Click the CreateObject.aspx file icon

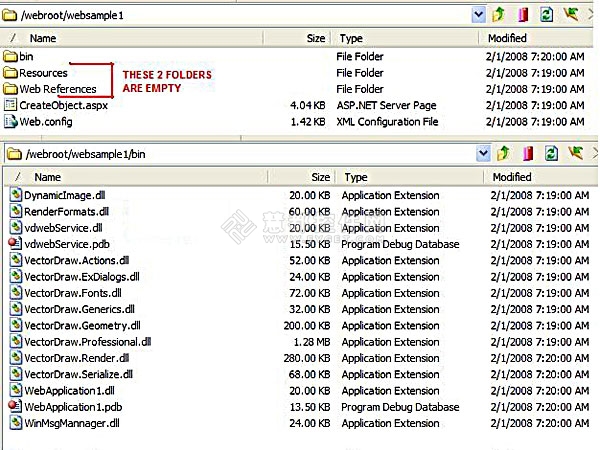coord(10,105)
